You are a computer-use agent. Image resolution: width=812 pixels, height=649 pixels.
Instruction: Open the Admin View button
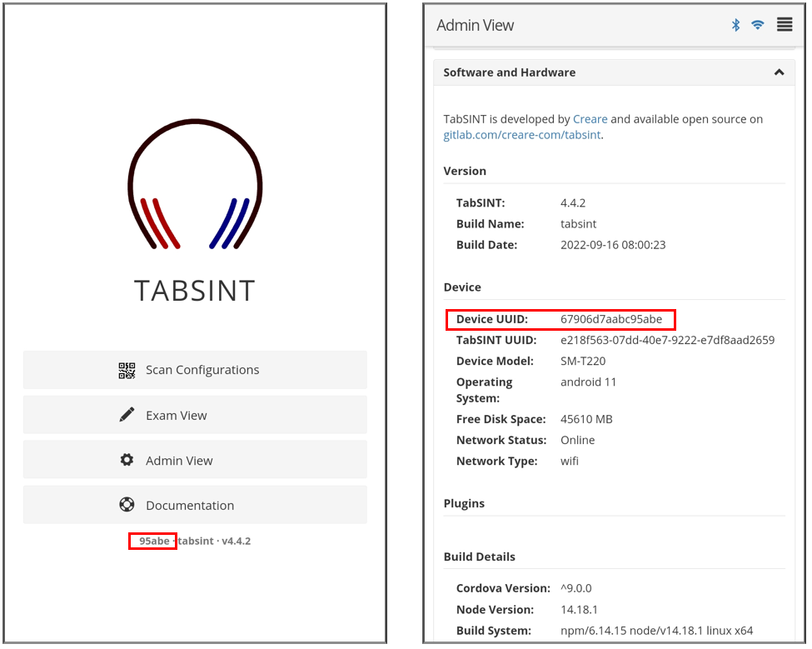pyautogui.click(x=179, y=460)
